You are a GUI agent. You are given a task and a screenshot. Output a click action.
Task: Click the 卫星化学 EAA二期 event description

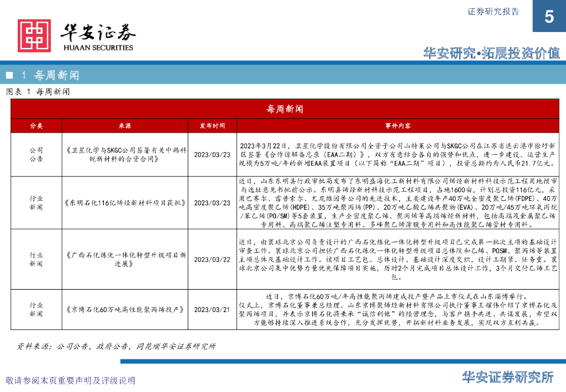point(398,154)
